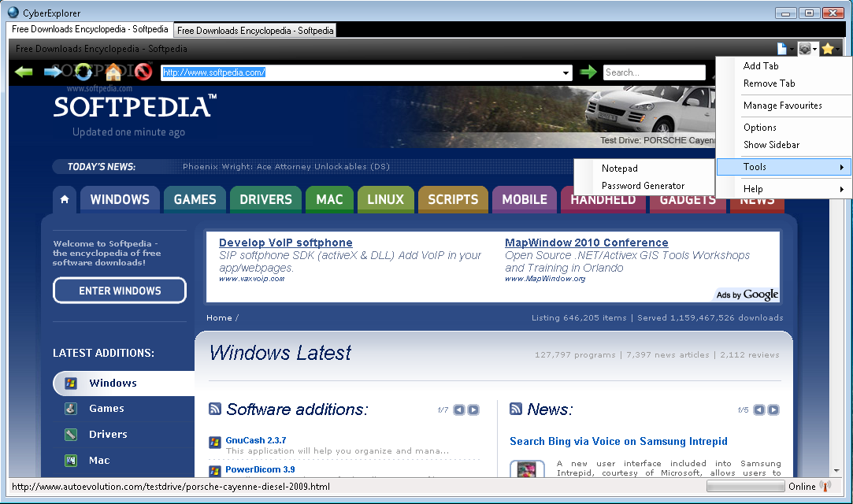853x504 pixels.
Task: Click the status bar progress bar
Action: pos(745,487)
